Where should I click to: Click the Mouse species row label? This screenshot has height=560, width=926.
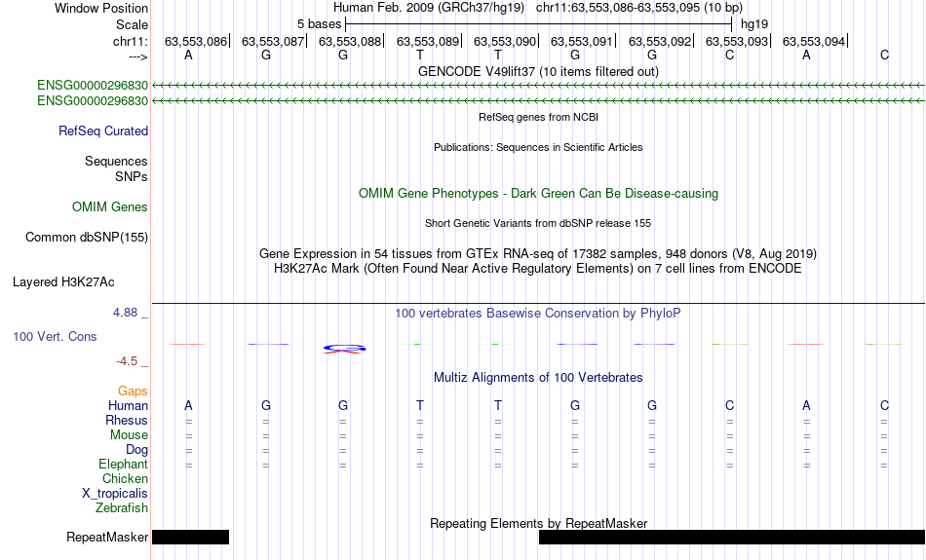[x=129, y=435]
